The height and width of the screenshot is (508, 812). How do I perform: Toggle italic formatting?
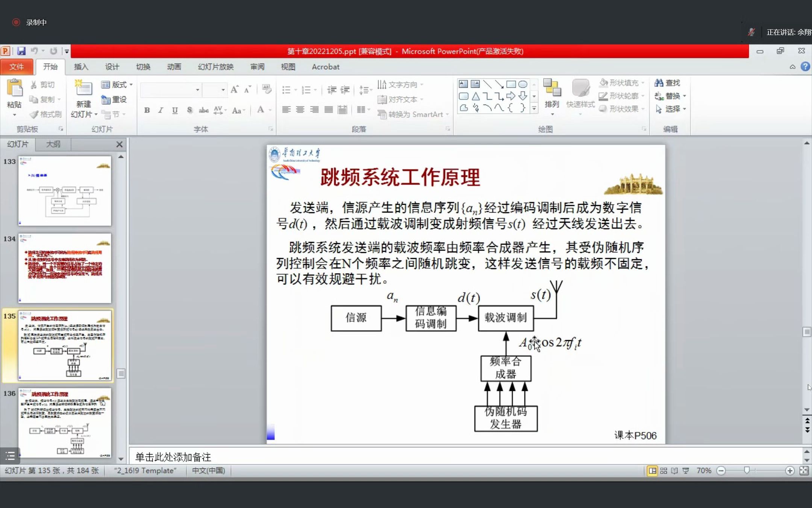[161, 110]
